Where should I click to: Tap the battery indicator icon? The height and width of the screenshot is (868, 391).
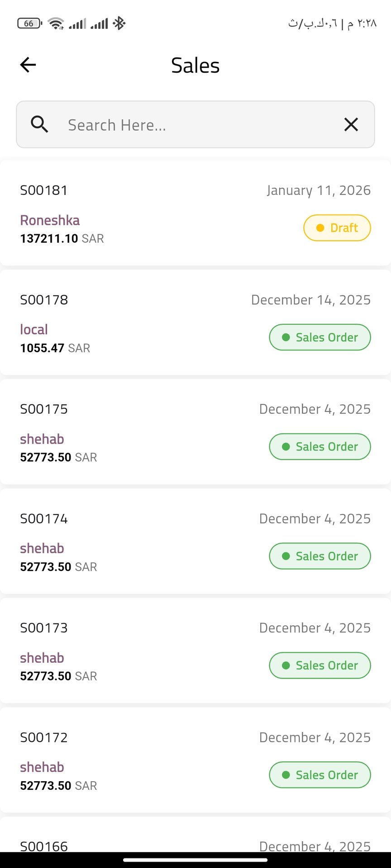[x=29, y=24]
